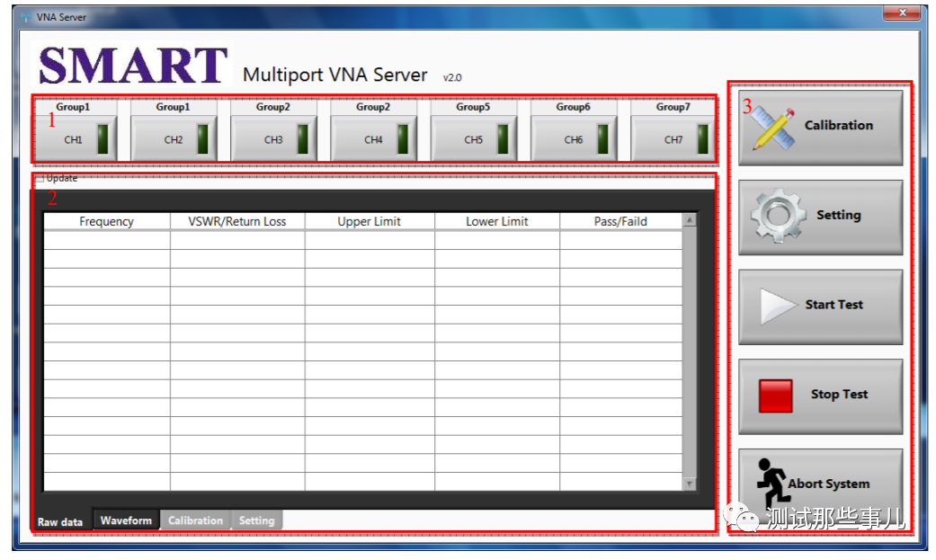Click the VNA Server title bar icon
936x560 pixels.
click(26, 17)
